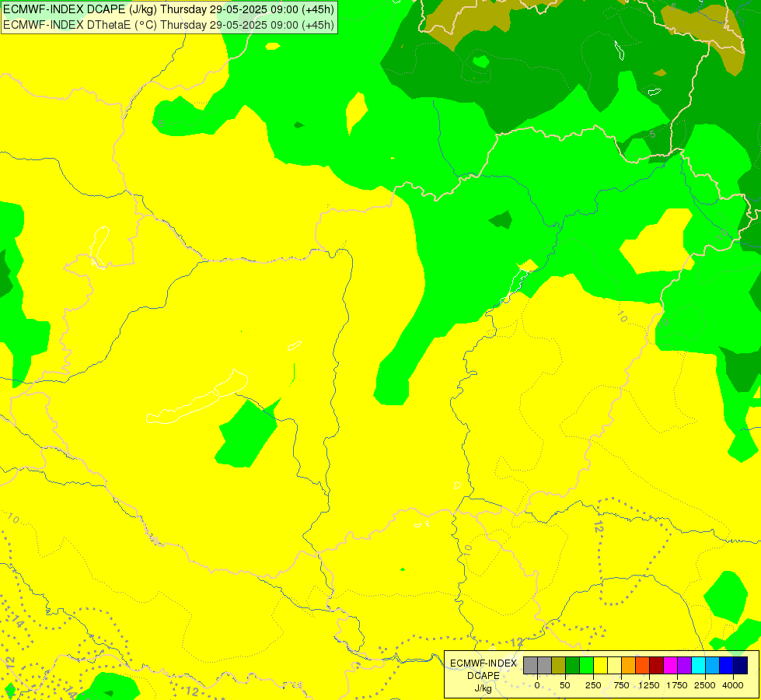Click the bright green legend swatch
This screenshot has height=700, width=761.
point(587,666)
